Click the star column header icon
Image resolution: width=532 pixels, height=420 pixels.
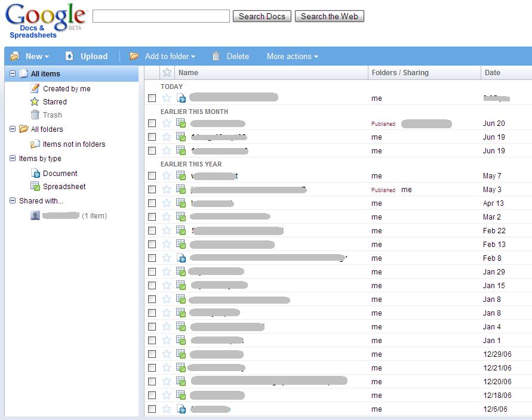[x=167, y=72]
